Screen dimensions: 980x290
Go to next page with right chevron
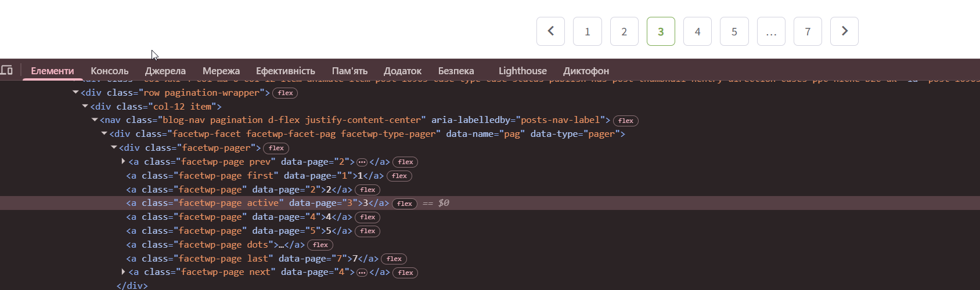(844, 31)
